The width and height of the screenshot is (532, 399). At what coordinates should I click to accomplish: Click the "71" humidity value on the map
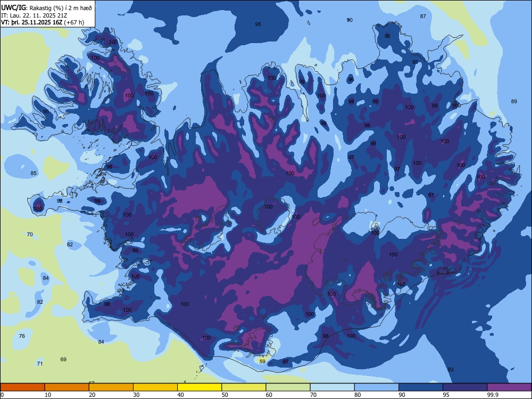point(40,364)
